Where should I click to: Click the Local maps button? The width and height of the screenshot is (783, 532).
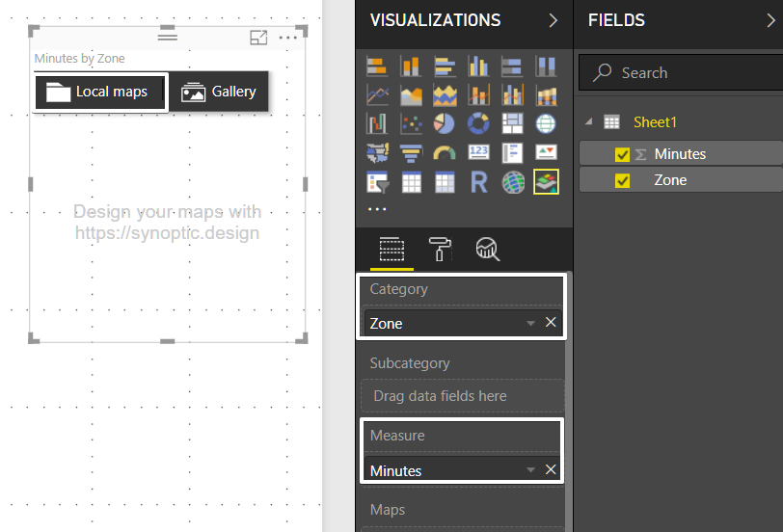click(x=99, y=92)
